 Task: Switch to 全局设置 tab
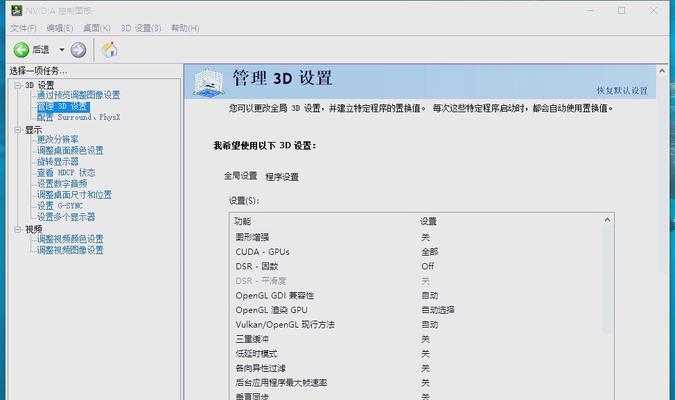coord(240,176)
